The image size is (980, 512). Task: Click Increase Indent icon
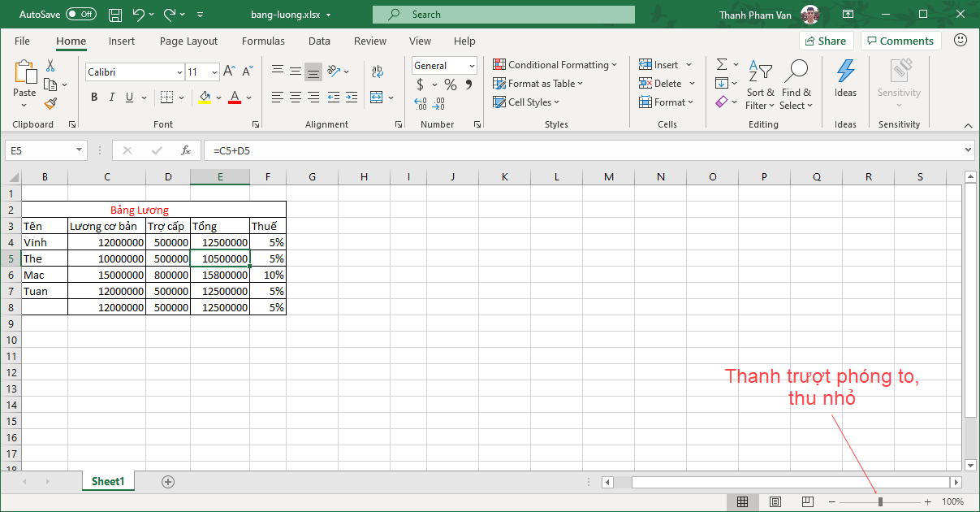pos(351,98)
